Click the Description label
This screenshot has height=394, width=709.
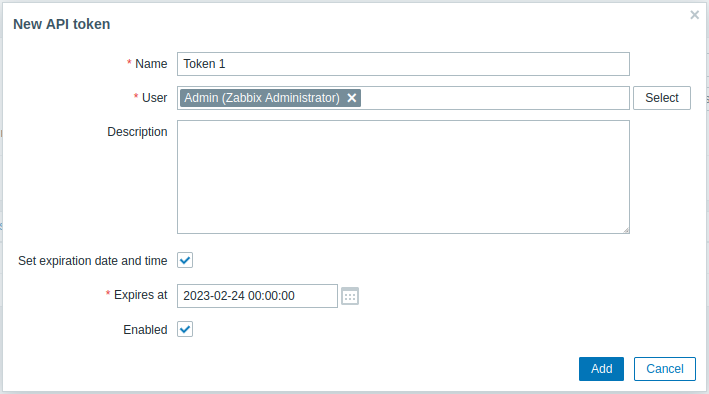pos(137,132)
